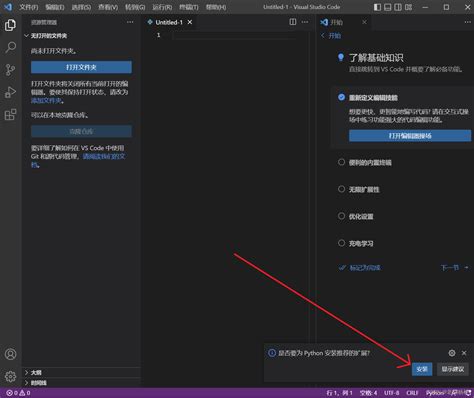Open 帮助(H) menu
The width and height of the screenshot is (474, 398).
pyautogui.click(x=216, y=7)
